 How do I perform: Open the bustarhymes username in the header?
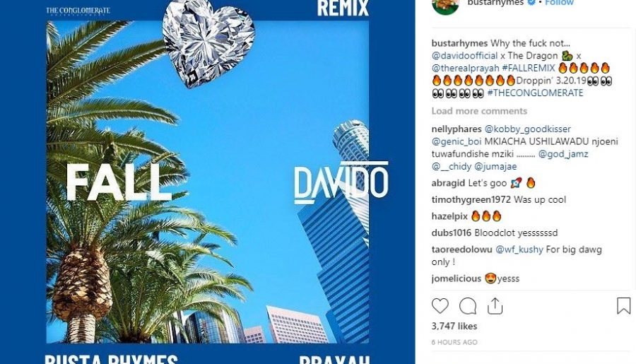495,2
